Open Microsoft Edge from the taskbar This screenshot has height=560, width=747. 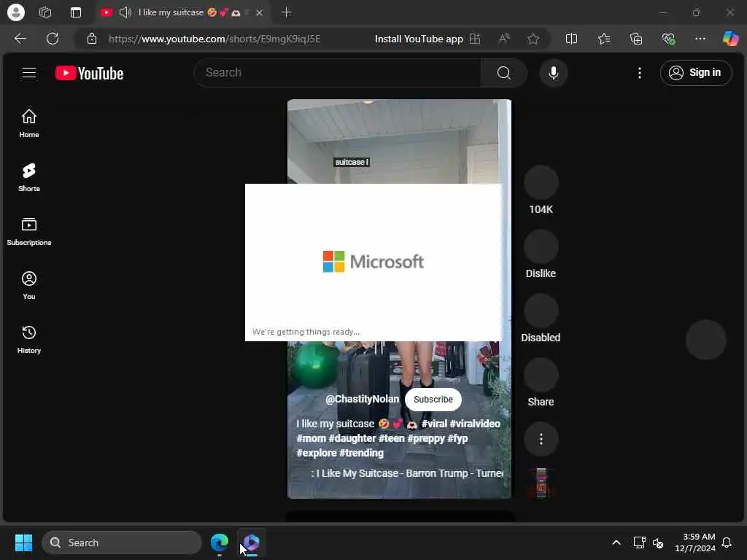click(220, 542)
